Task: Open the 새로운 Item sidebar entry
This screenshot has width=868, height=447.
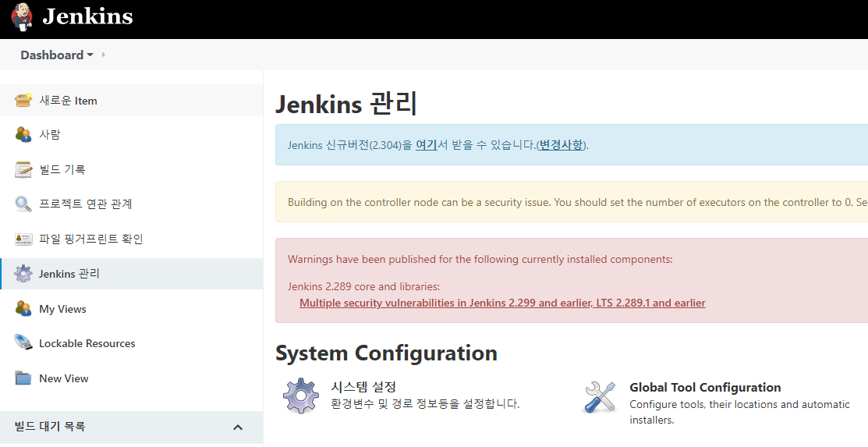Action: pos(131,101)
